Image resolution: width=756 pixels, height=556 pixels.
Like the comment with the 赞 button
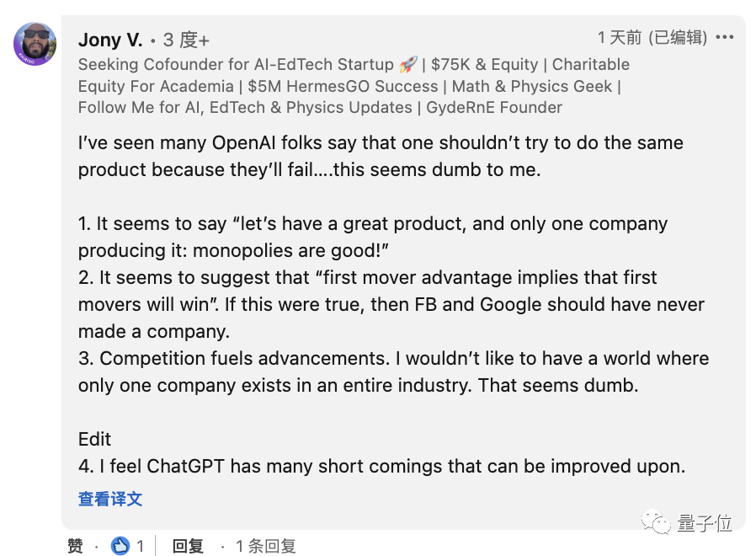pos(74,546)
